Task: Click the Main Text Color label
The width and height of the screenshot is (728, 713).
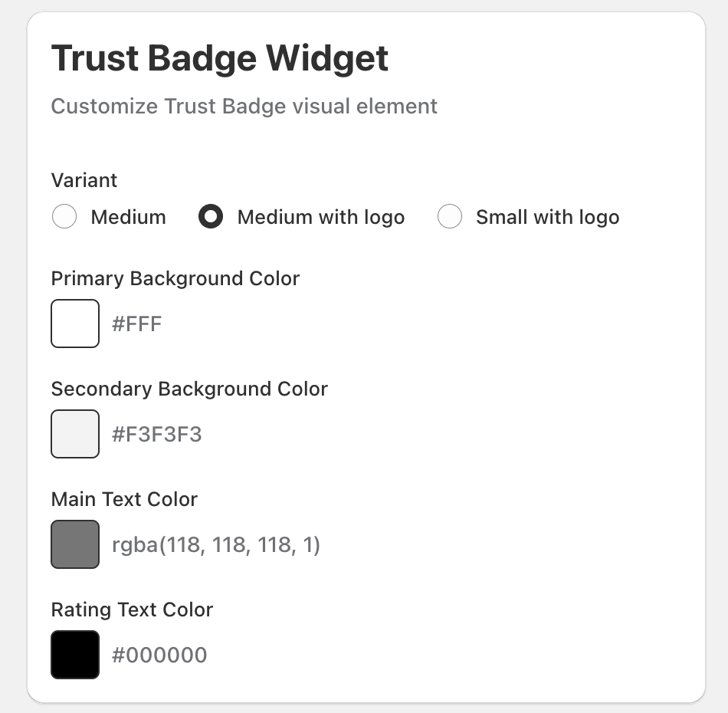Action: point(124,499)
